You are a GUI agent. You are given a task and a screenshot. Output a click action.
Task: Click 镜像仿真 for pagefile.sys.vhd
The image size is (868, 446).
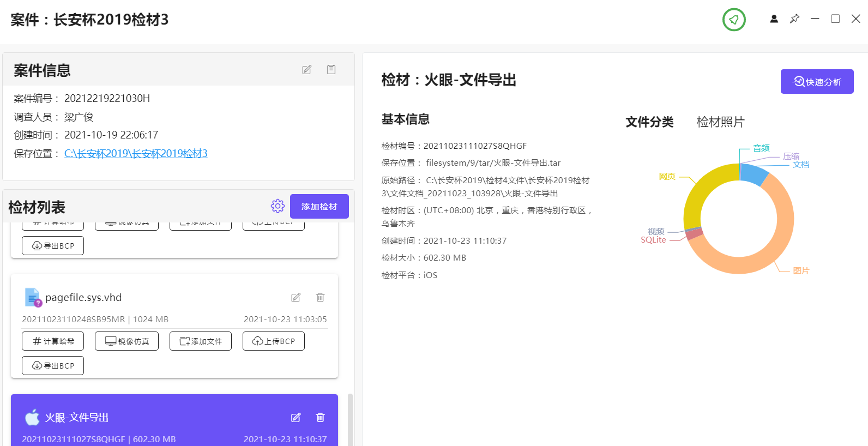(126, 341)
